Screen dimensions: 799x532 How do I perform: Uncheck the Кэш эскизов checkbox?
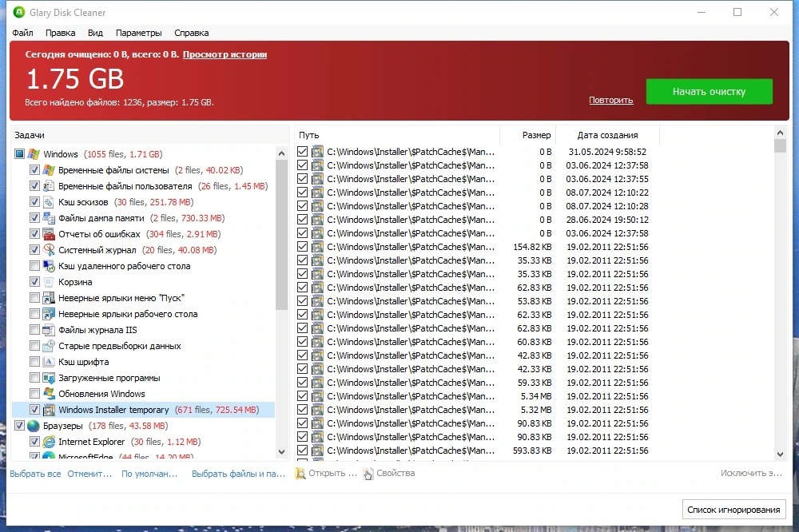click(x=34, y=202)
